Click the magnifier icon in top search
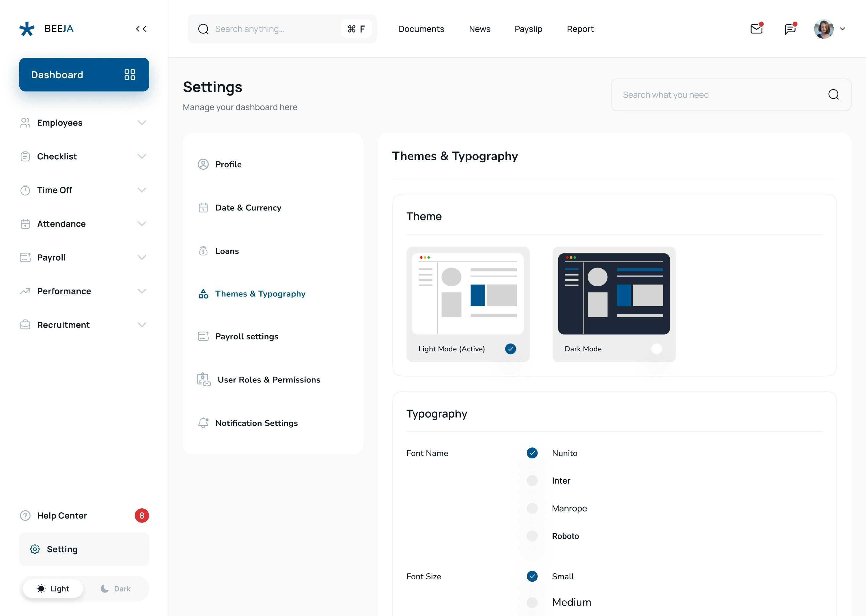This screenshot has width=866, height=616. tap(203, 29)
